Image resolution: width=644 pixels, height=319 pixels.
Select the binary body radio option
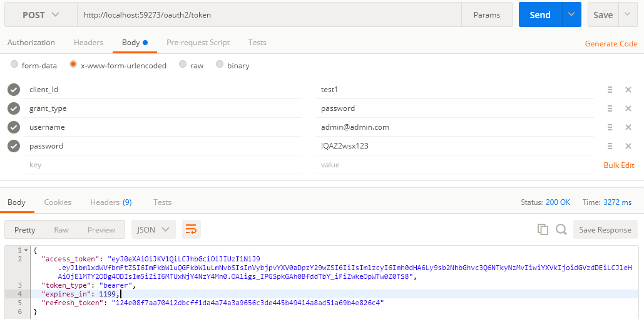tap(220, 64)
